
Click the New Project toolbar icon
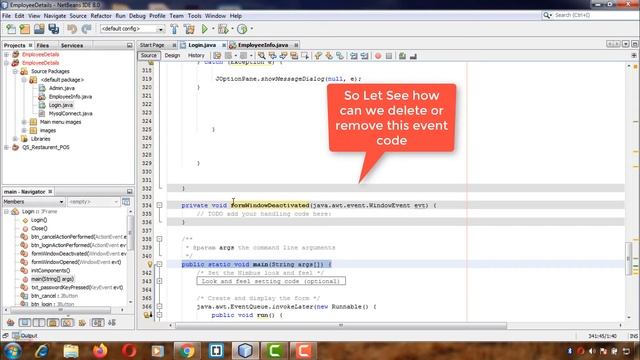coord(25,29)
